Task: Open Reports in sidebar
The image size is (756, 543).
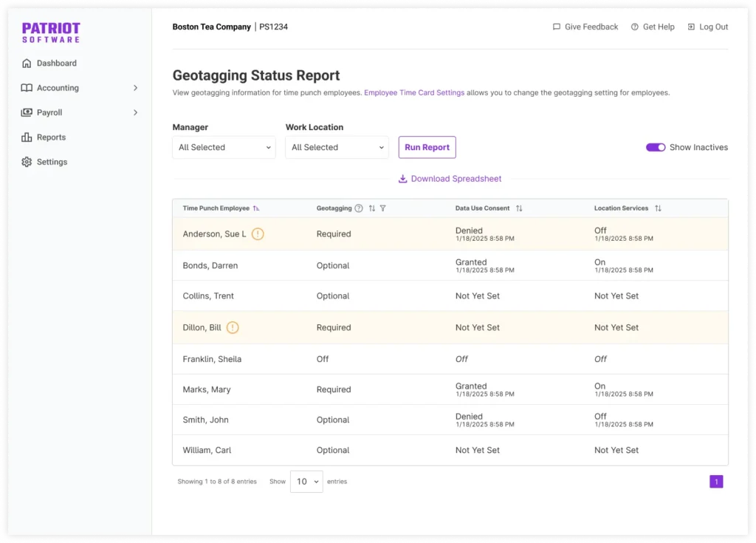Action: (x=51, y=137)
